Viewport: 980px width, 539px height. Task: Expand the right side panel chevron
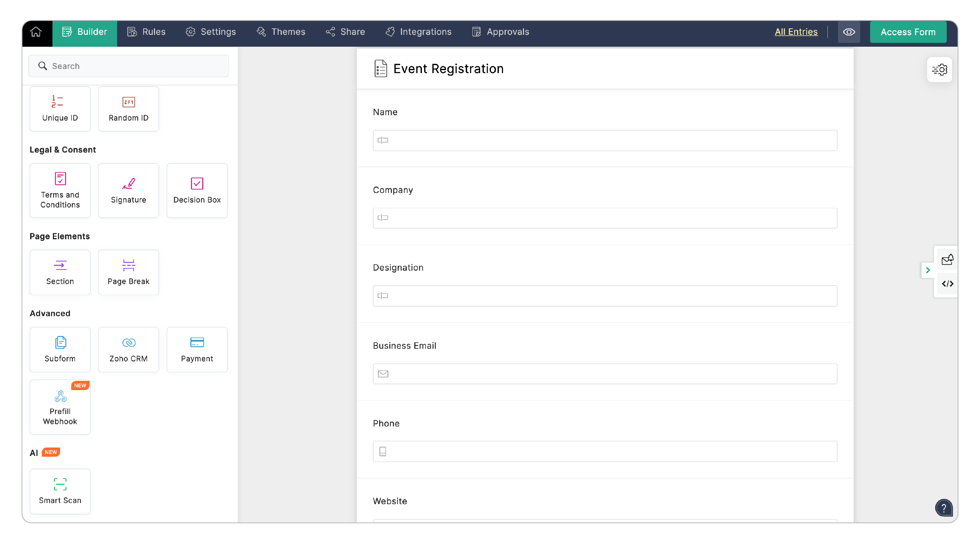tap(928, 270)
